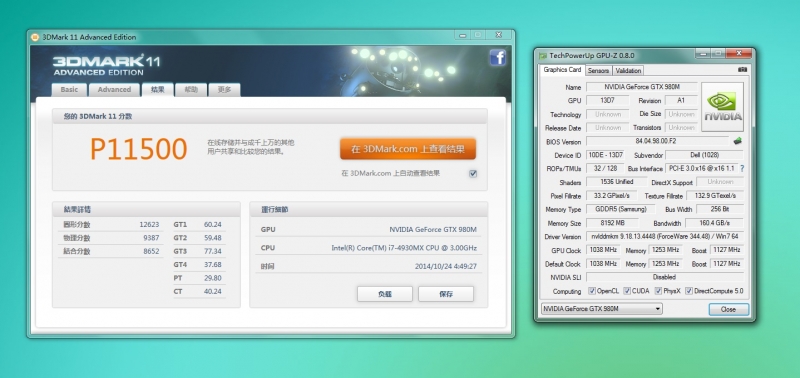Click the timestamp 2014/10/24 4:49:27
800x378 pixels.
point(446,266)
